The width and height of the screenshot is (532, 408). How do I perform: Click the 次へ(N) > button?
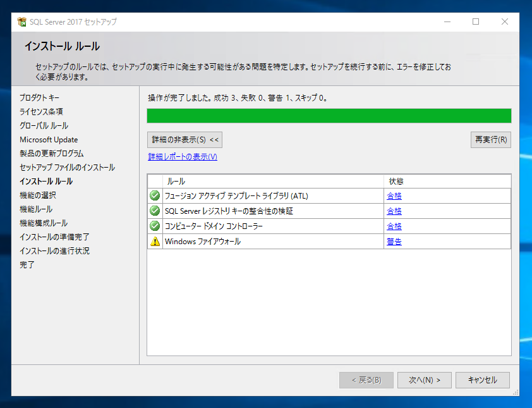coord(425,380)
